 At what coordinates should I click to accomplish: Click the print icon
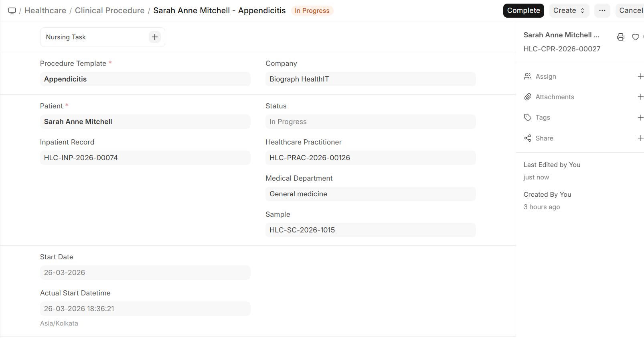(x=620, y=37)
